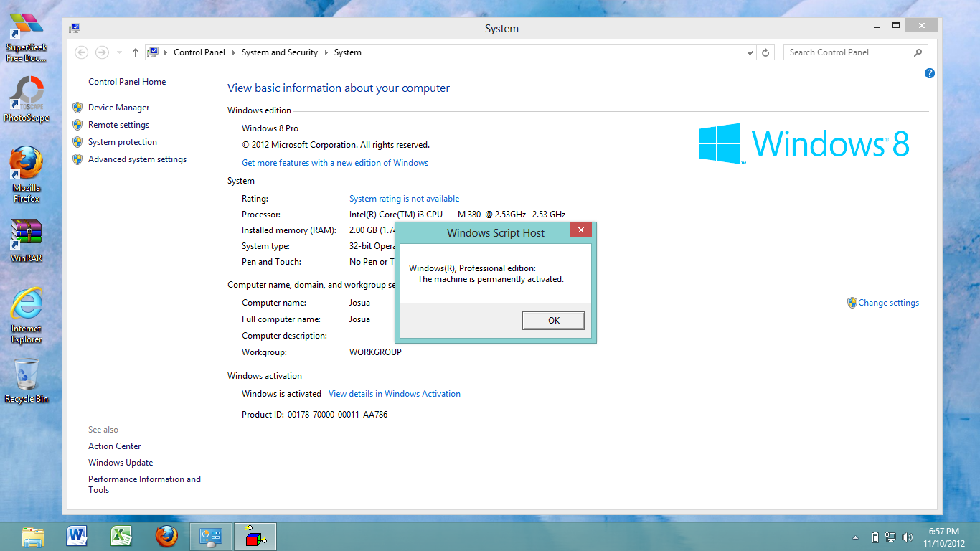Select Control Panel breadcrumb
The image size is (980, 551).
coord(199,52)
